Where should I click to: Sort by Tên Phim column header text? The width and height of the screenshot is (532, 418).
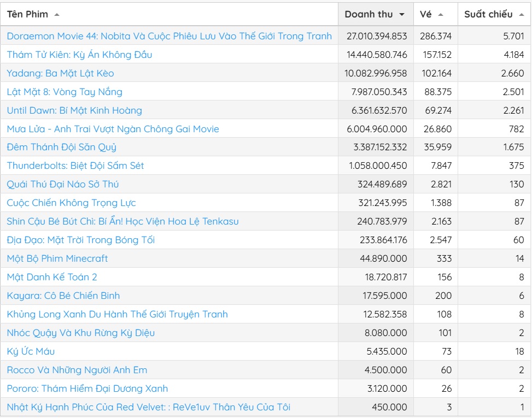(27, 14)
